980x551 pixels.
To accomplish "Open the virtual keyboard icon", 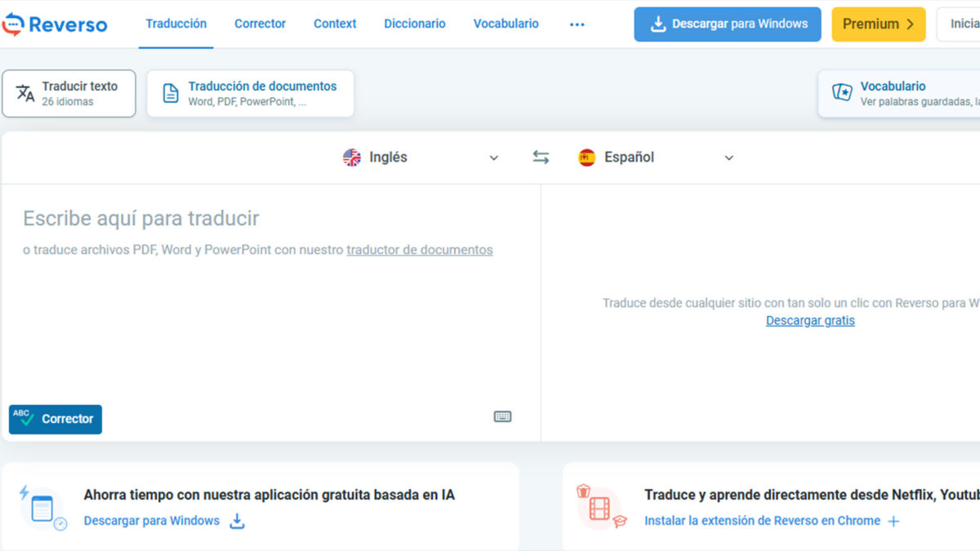I will 503,416.
